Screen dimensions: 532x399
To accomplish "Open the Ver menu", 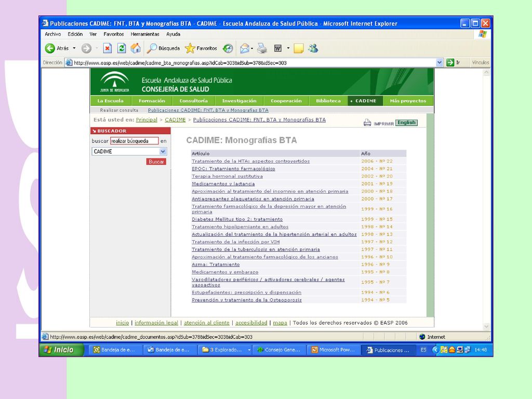I will click(x=93, y=34).
